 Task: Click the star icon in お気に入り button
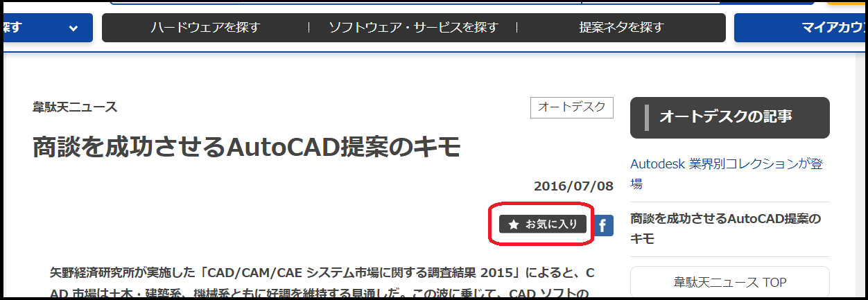click(x=514, y=224)
